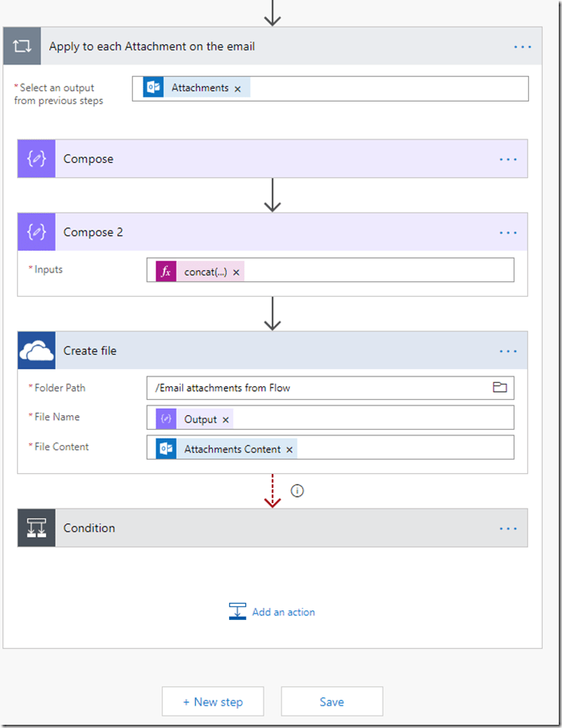Click the Save button
The width and height of the screenshot is (562, 728).
click(331, 701)
